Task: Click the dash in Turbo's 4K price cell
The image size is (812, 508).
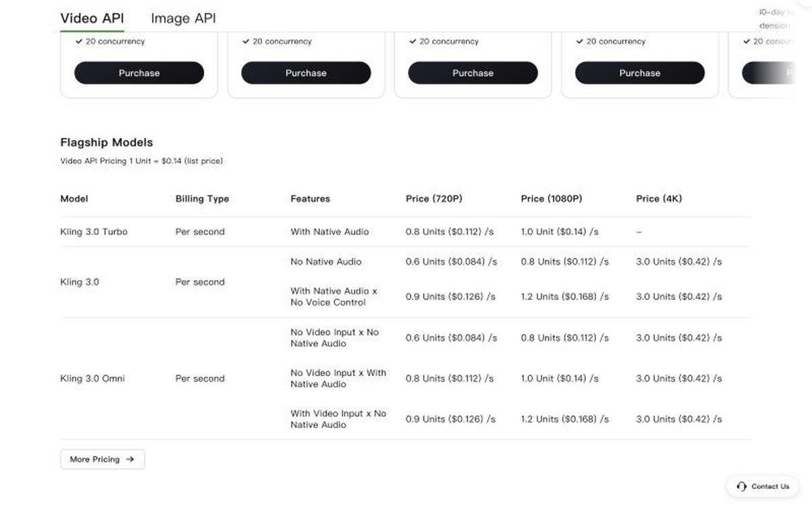Action: point(639,232)
